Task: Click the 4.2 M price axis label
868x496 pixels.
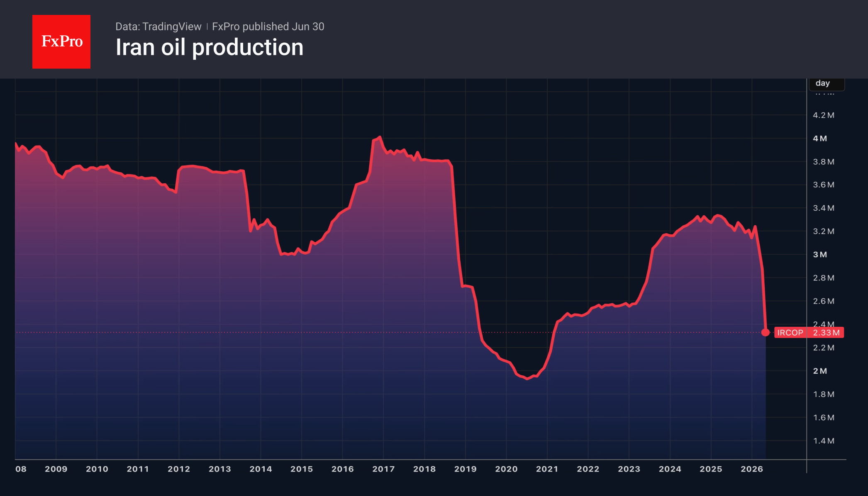Action: [824, 115]
